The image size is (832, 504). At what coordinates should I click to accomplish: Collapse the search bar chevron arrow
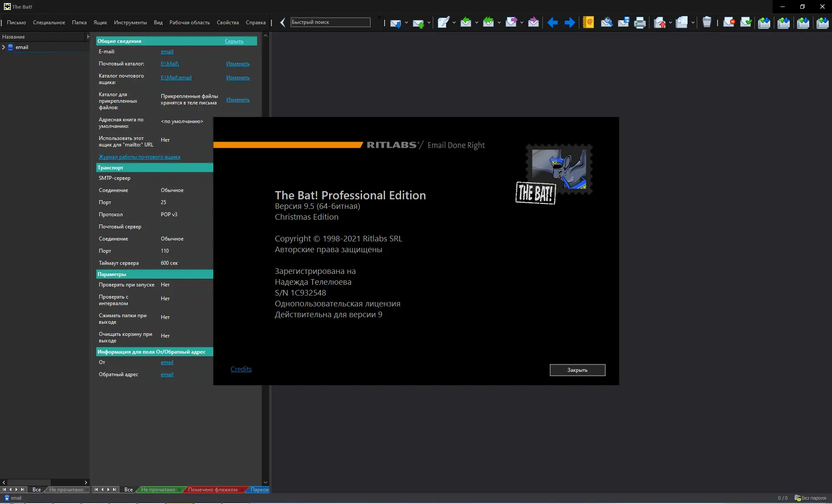(283, 23)
